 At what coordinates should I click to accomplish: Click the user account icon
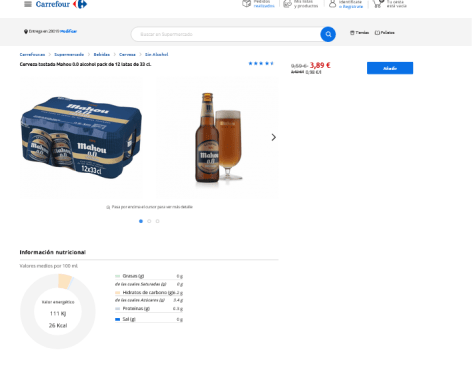tap(332, 4)
